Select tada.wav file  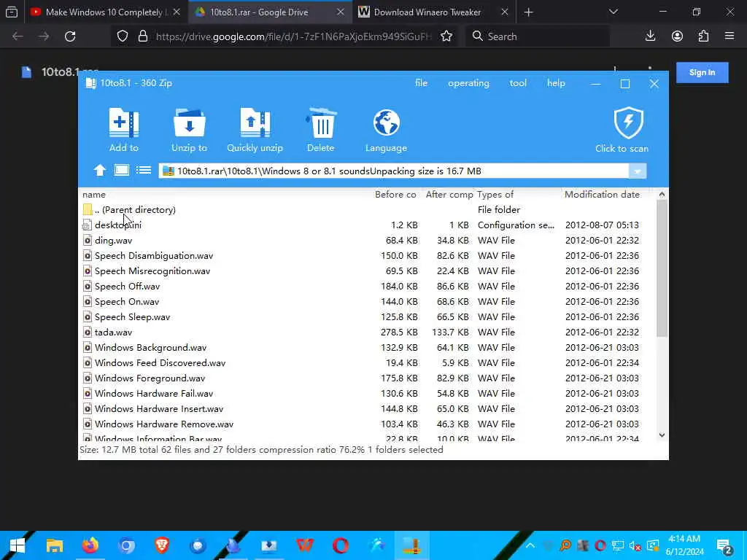tap(367, 332)
